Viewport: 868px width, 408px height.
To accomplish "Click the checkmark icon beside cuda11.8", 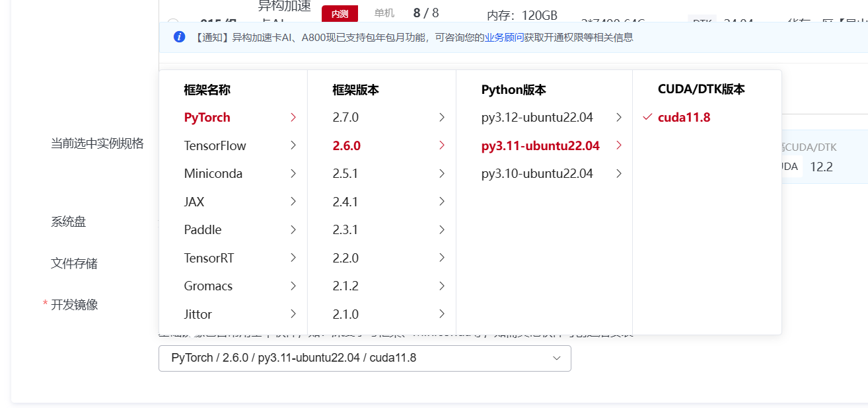I will tap(647, 118).
